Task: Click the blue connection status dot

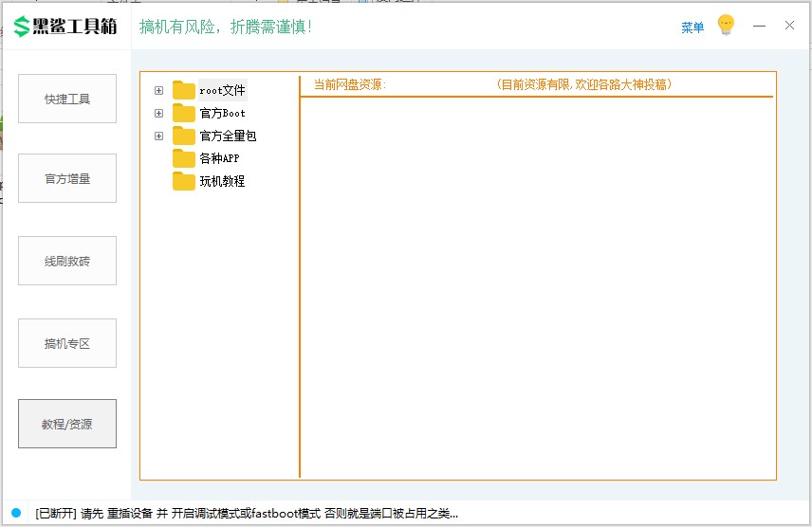Action: coord(16,513)
